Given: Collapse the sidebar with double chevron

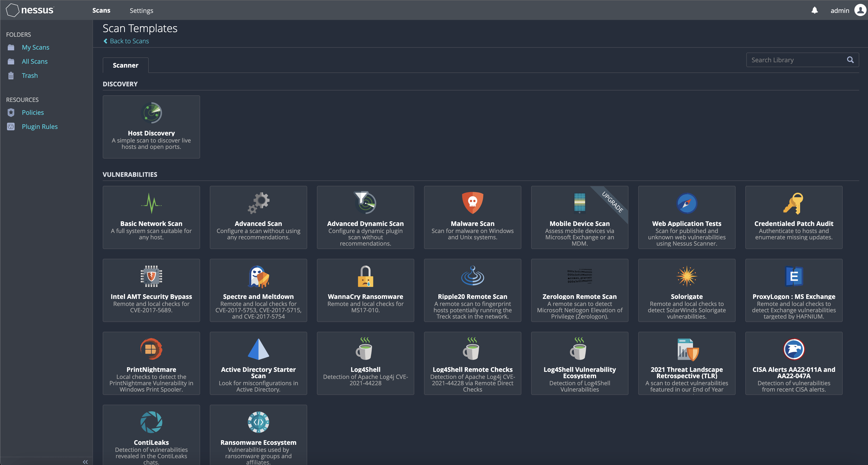Looking at the screenshot, I should (x=85, y=462).
